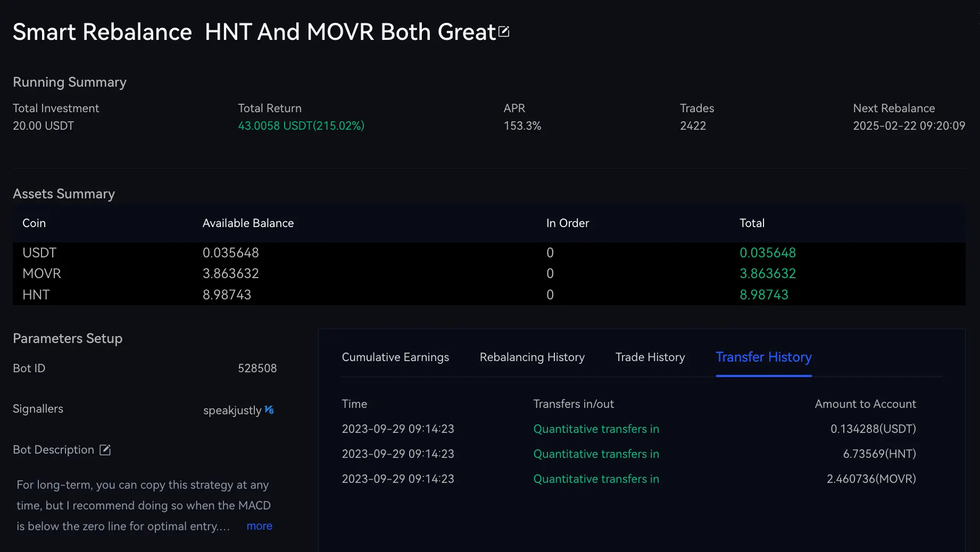Click the badge icon next to speakjustly
Viewport: 980px width, 552px height.
(269, 410)
